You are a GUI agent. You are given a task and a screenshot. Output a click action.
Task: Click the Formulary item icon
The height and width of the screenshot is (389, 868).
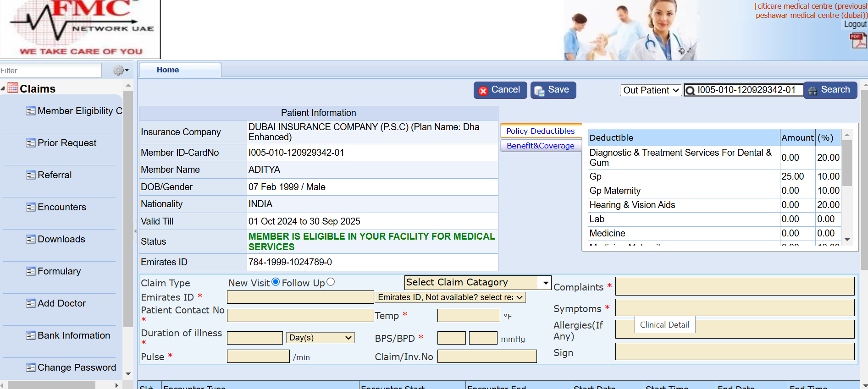31,271
